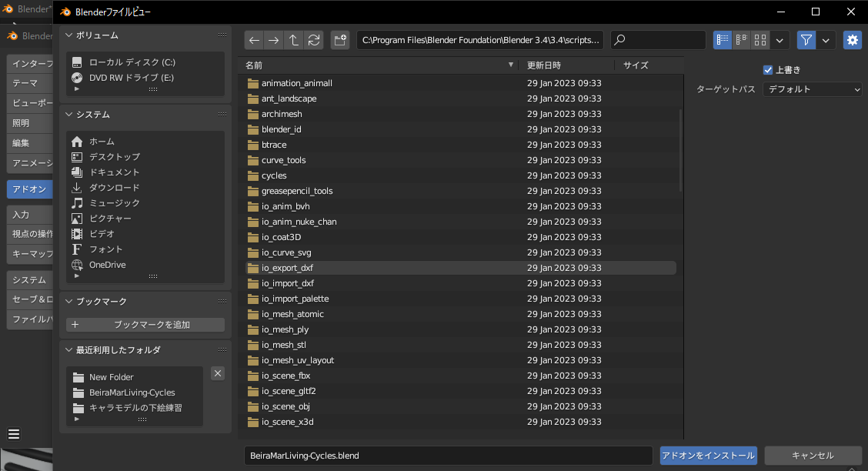The height and width of the screenshot is (471, 868).
Task: Go to フォント folder
Action: click(x=145, y=249)
